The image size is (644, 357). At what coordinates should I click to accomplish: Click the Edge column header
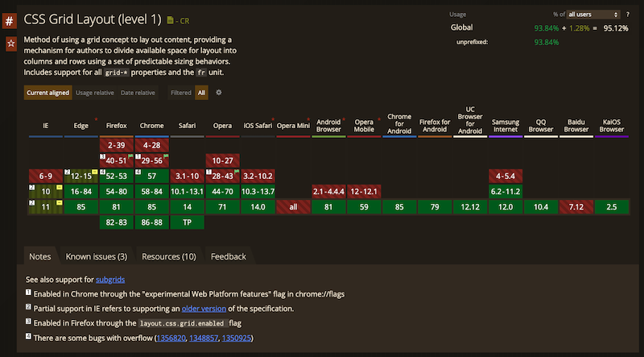(x=81, y=126)
